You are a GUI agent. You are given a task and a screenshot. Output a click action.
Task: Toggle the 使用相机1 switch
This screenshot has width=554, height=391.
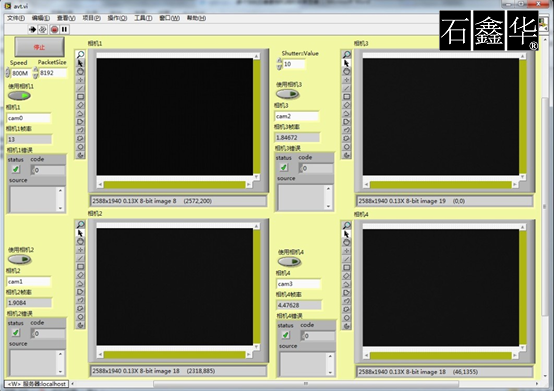point(19,95)
